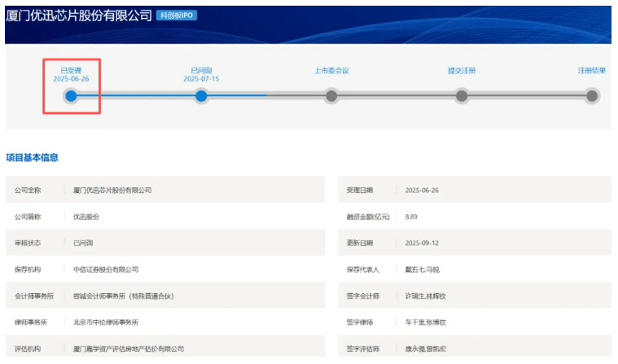Open the 已问询 stage label
Screen dimensions: 618x364
click(201, 71)
